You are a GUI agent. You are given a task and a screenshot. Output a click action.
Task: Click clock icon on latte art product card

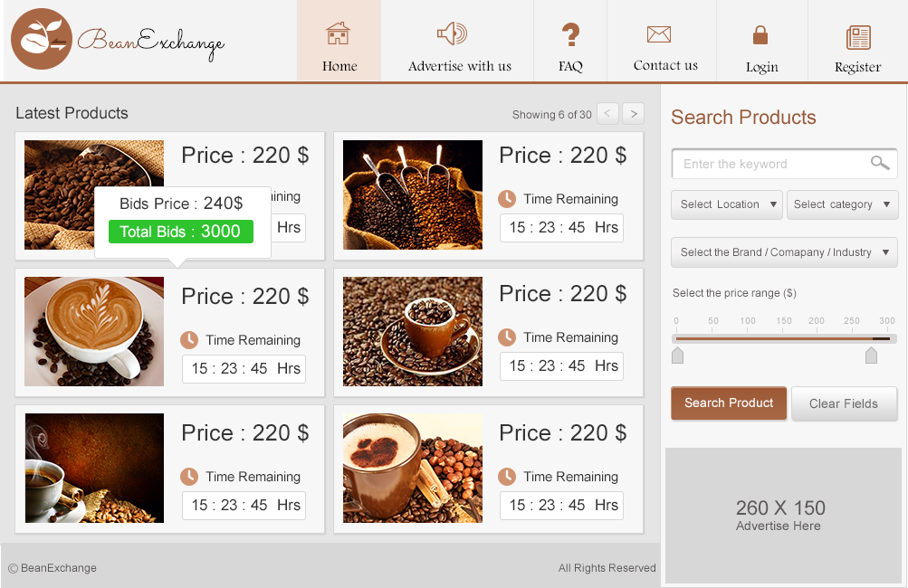tap(189, 340)
